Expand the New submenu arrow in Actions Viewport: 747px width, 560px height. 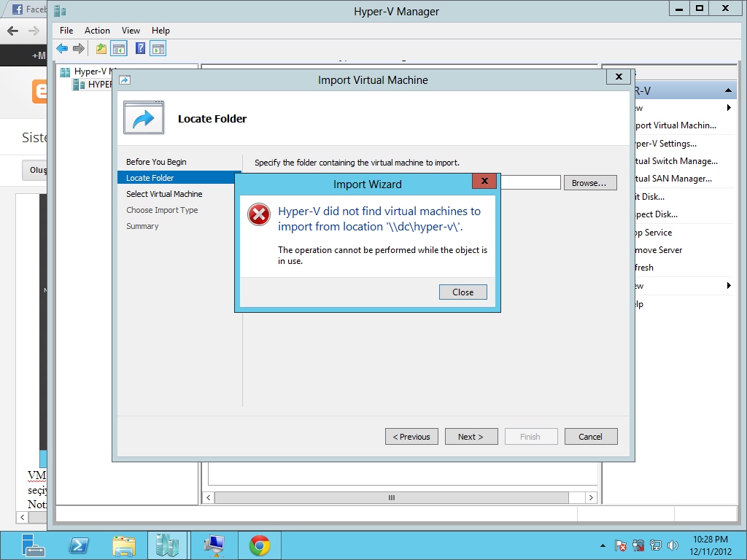coord(728,107)
